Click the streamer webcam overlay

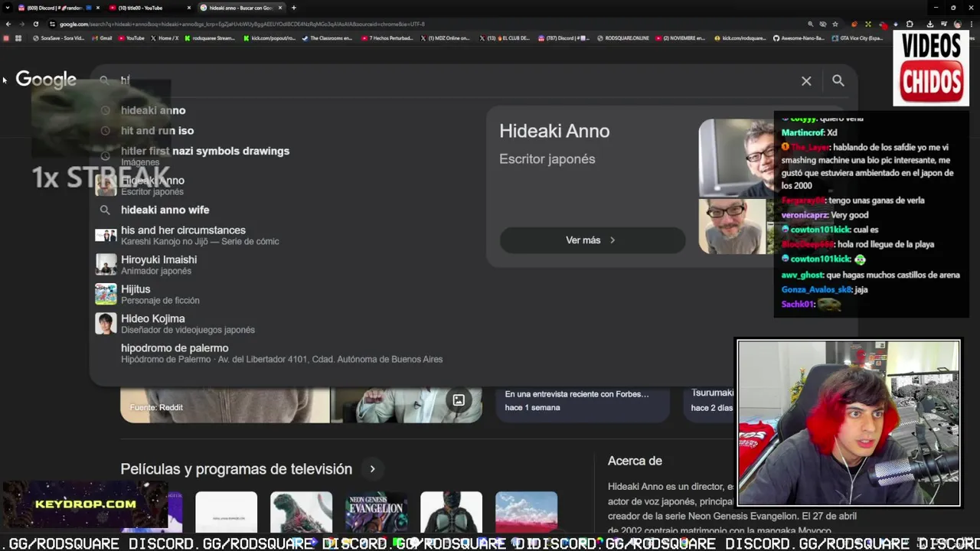tap(848, 423)
